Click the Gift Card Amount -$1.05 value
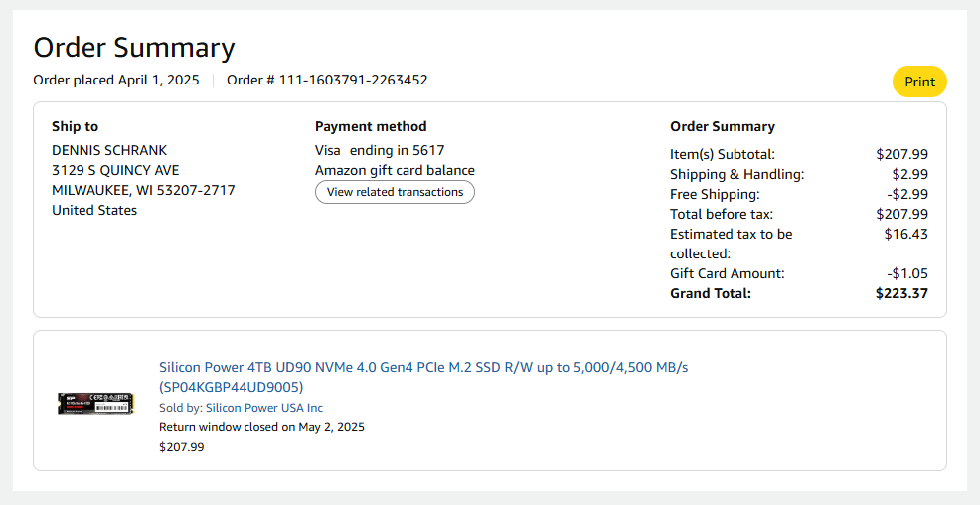The image size is (980, 505). [x=907, y=273]
